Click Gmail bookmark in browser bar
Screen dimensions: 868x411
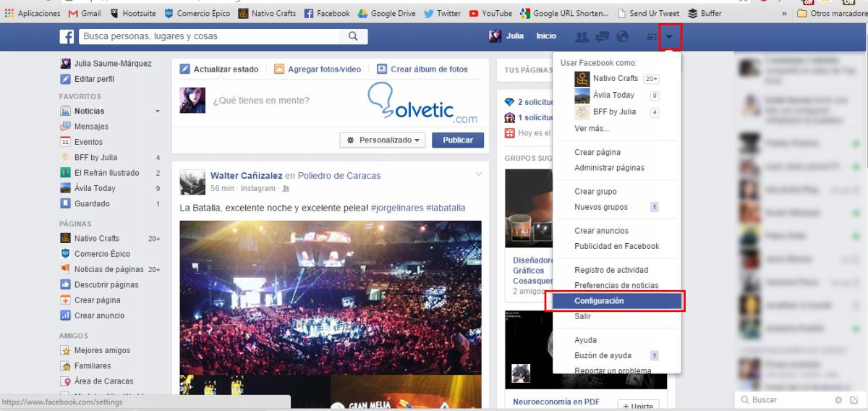pos(84,13)
